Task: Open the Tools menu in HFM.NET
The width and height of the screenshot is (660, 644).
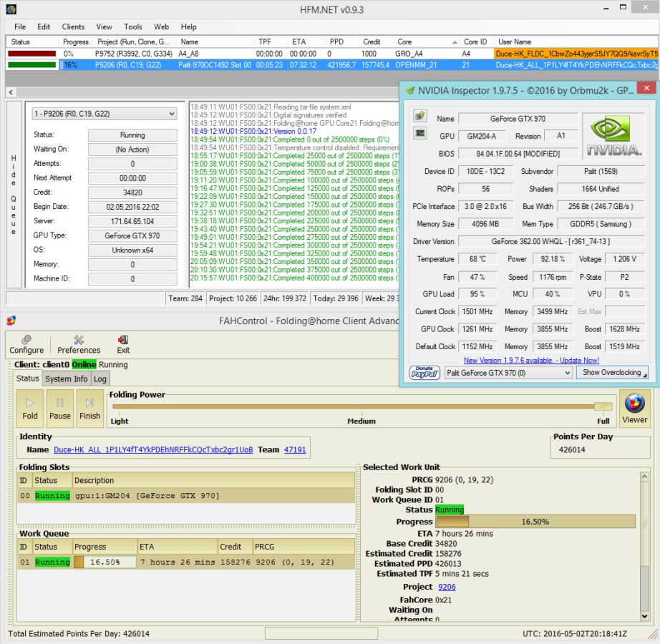Action: pyautogui.click(x=133, y=27)
